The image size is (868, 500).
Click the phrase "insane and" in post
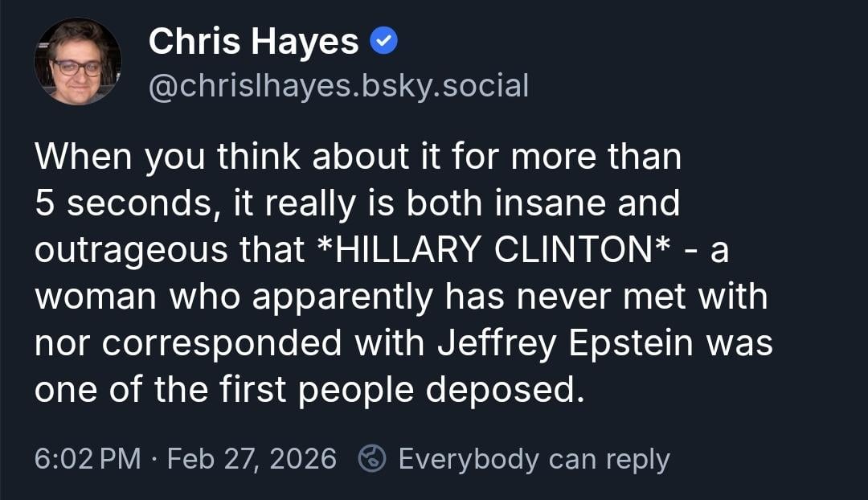pyautogui.click(x=584, y=203)
